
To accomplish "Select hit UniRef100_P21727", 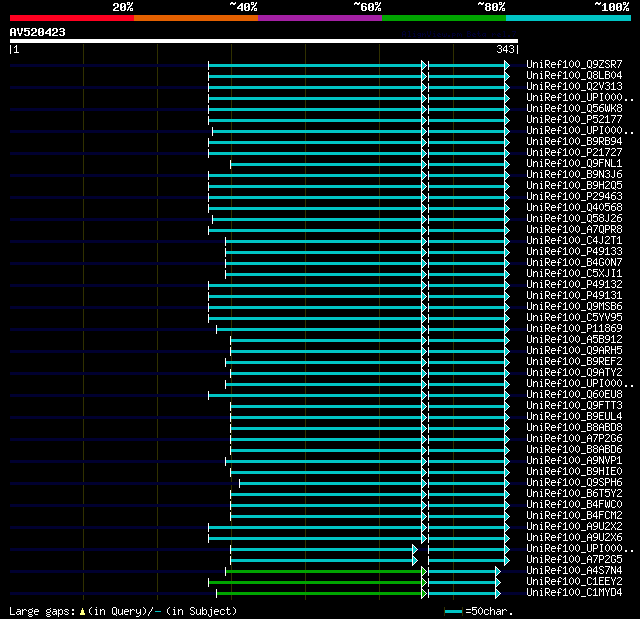I will 574,153.
